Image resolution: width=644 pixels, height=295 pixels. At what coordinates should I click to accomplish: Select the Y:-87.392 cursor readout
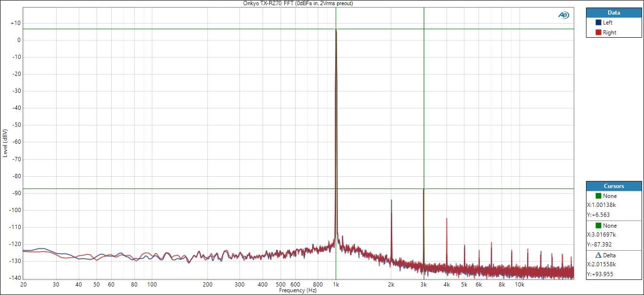(600, 245)
